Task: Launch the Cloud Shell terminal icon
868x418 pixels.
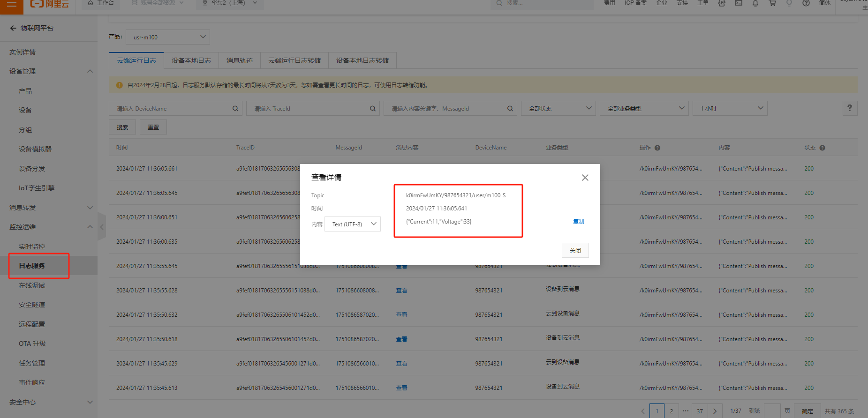Action: tap(739, 3)
